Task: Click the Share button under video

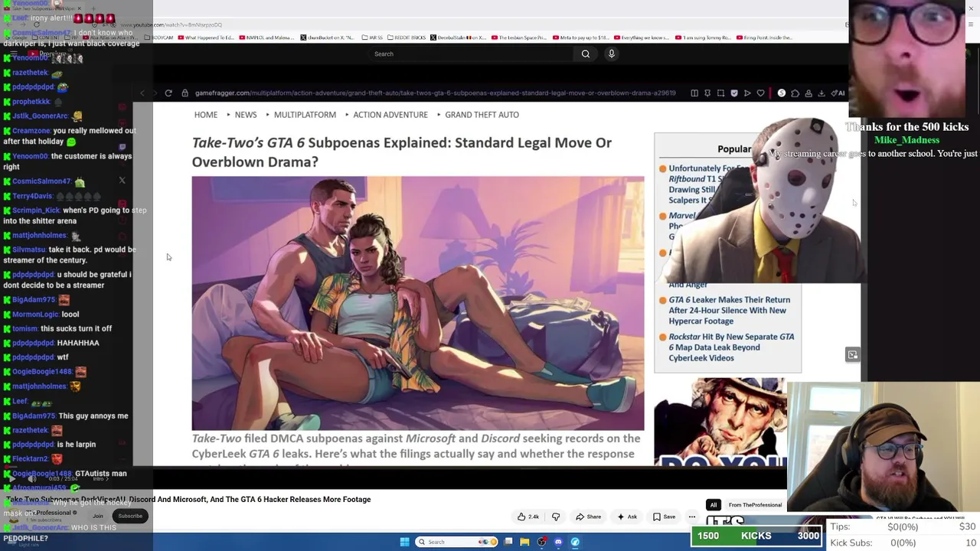Action: [588, 517]
